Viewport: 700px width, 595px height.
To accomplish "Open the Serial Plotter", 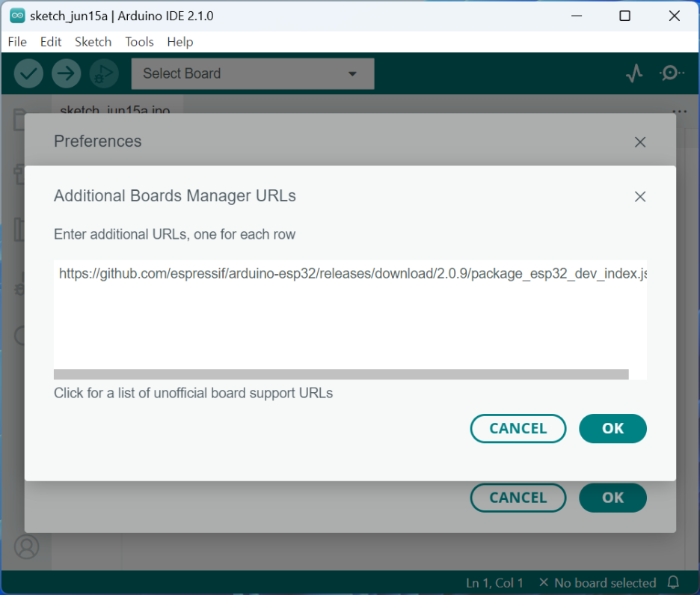I will 634,73.
